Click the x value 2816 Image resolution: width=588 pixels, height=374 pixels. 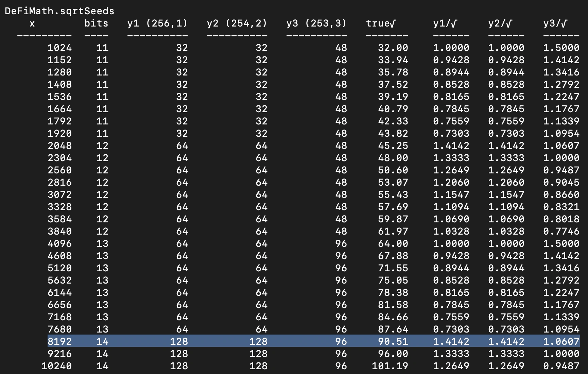click(59, 183)
